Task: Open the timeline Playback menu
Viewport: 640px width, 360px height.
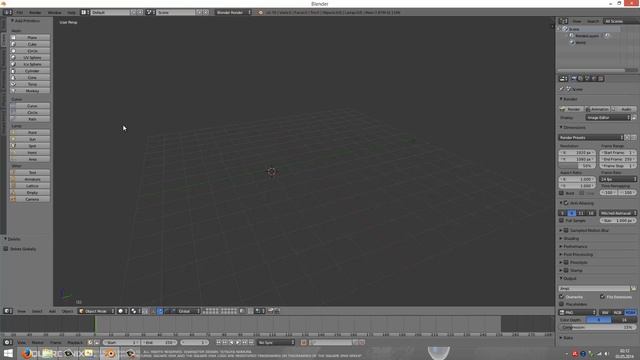Action: (75, 342)
